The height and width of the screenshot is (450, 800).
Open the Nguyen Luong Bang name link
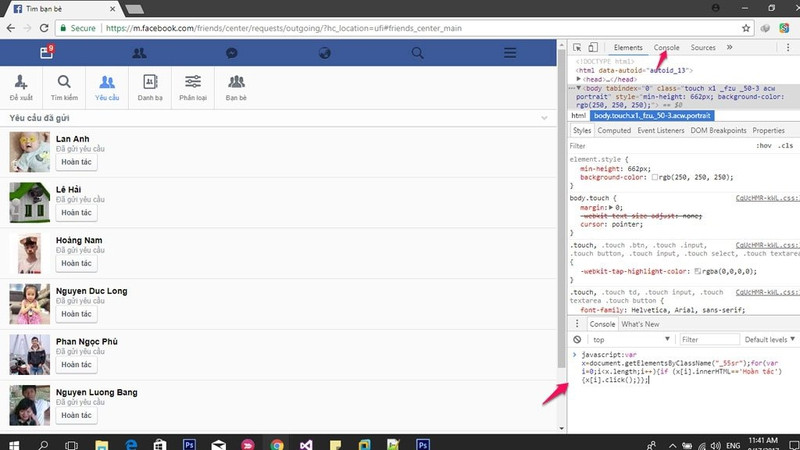(97, 392)
